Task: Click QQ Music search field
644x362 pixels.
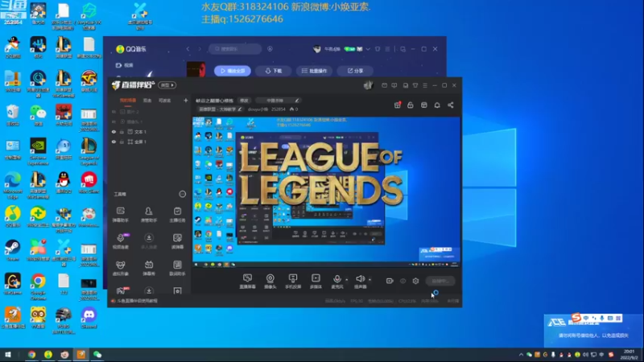Action: pos(235,49)
